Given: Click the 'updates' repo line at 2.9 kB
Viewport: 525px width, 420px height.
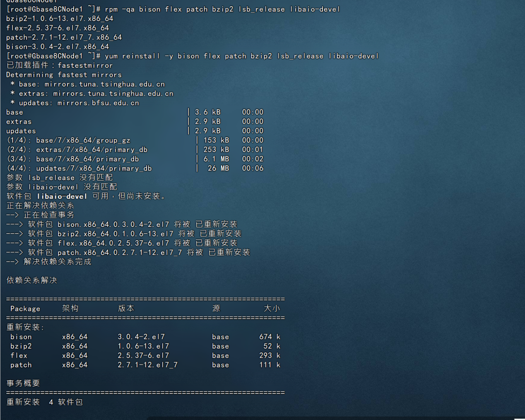Looking at the screenshot, I should 135,131.
